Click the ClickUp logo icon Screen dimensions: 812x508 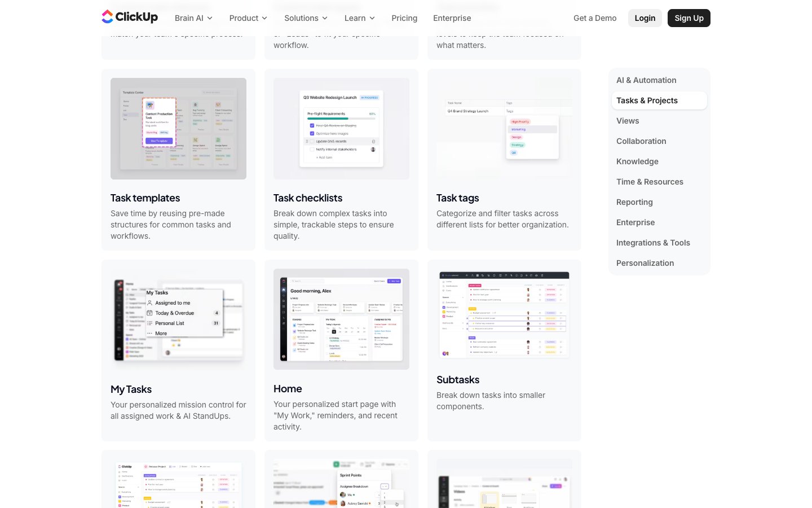[x=107, y=17]
